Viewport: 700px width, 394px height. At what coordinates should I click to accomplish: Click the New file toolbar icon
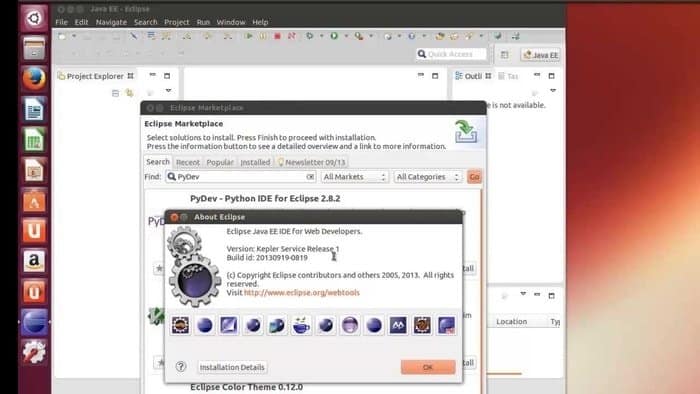(x=62, y=37)
